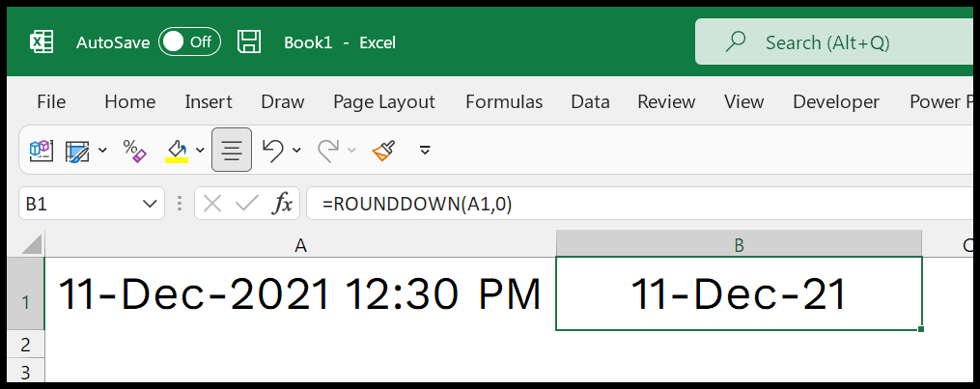The image size is (980, 389).
Task: Expand the table formatting dropdown arrow
Action: (102, 150)
